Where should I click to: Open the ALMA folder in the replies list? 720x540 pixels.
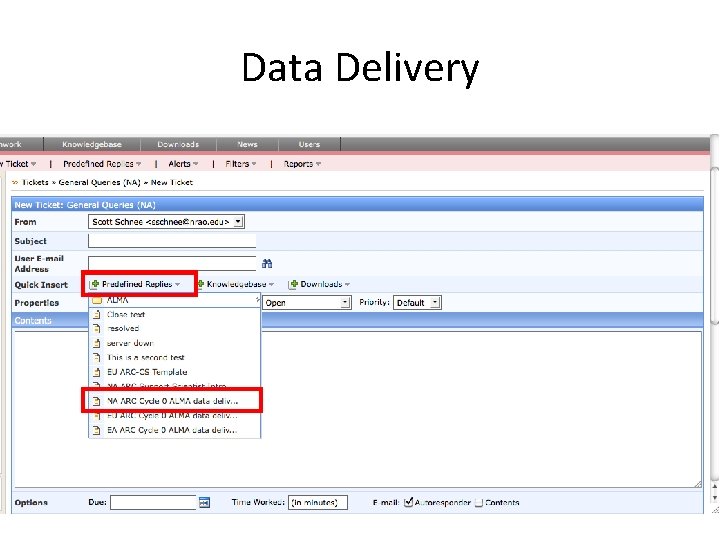click(x=174, y=300)
